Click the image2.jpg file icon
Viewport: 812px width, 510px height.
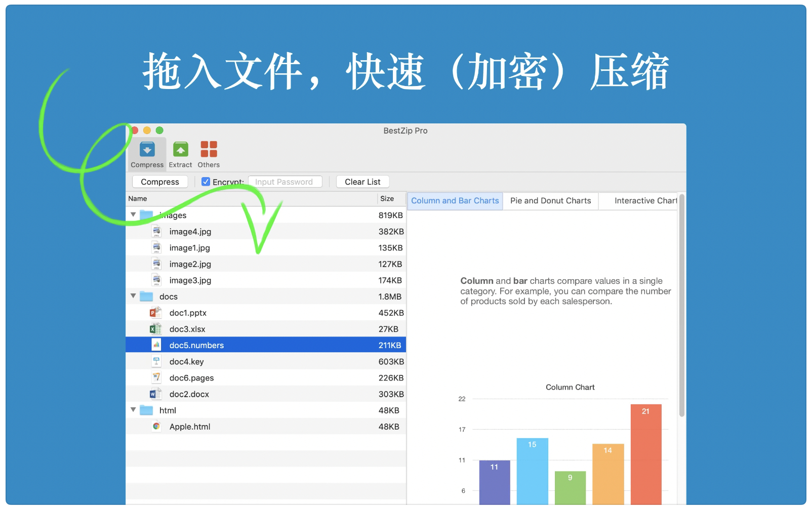157,264
